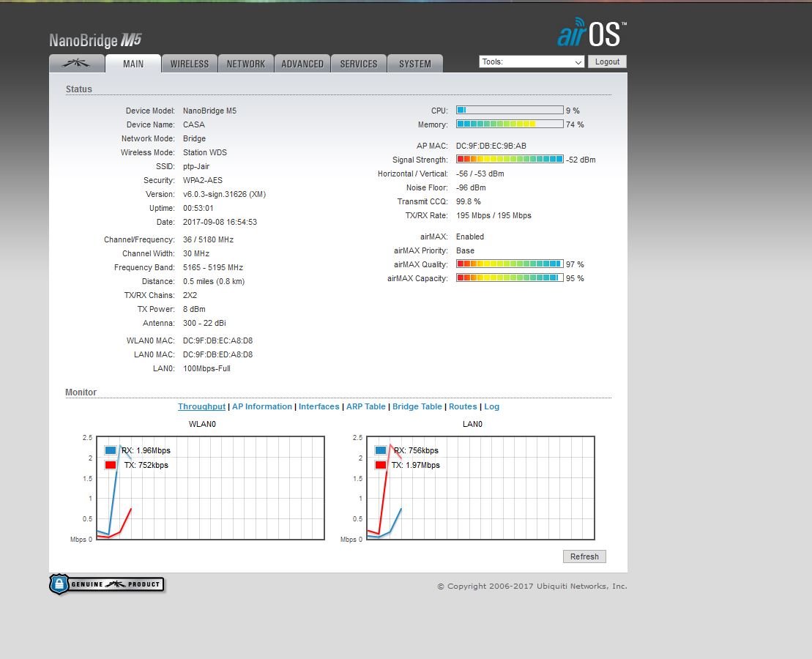View the Bridge Table link
812x659 pixels.
click(417, 406)
